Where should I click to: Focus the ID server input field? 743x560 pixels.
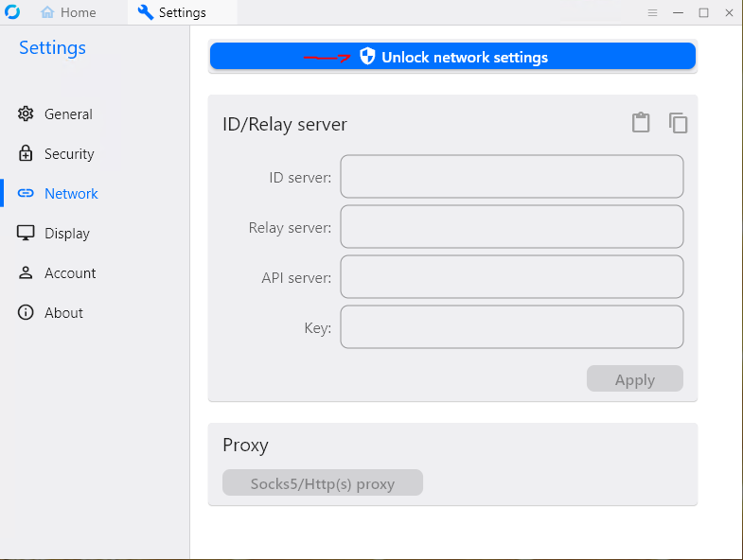pyautogui.click(x=511, y=177)
